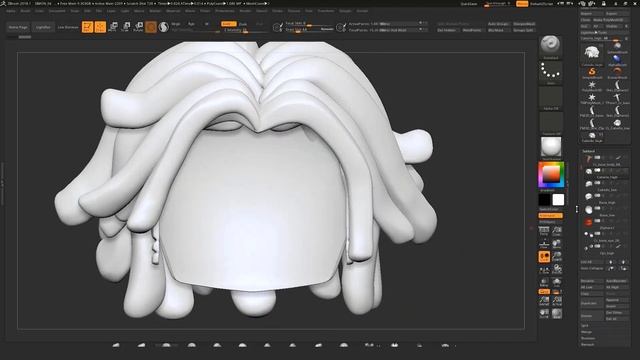Open the Brush menu
The height and width of the screenshot is (360, 640).
tap(25, 11)
